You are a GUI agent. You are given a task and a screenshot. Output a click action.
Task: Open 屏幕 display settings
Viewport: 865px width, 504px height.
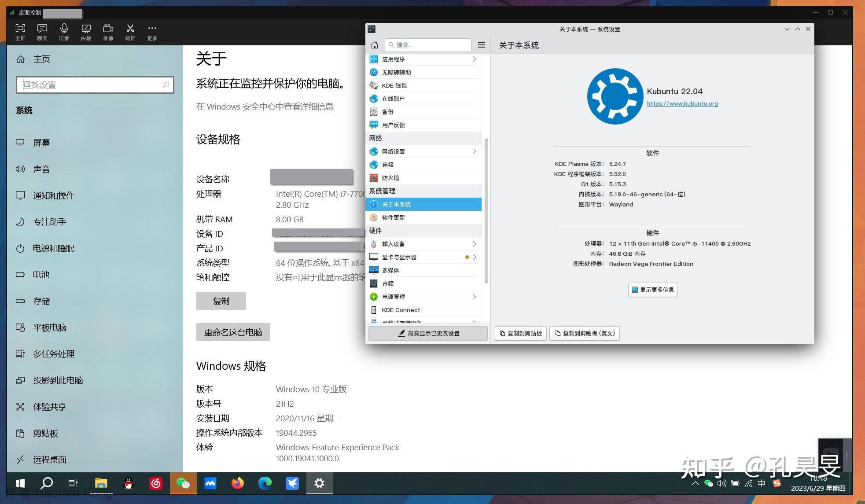click(x=95, y=143)
